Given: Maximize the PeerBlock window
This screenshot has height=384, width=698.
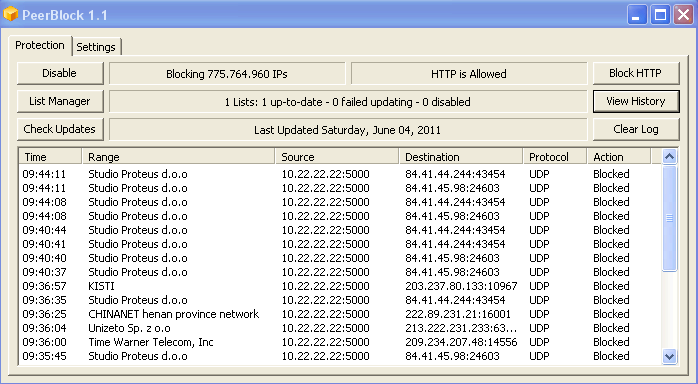Looking at the screenshot, I should pyautogui.click(x=660, y=15).
